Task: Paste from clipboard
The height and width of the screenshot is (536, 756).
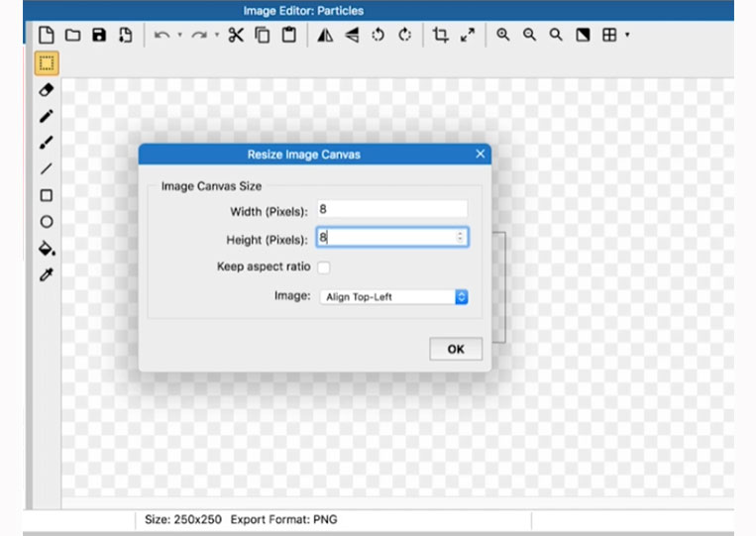Action: pos(288,35)
